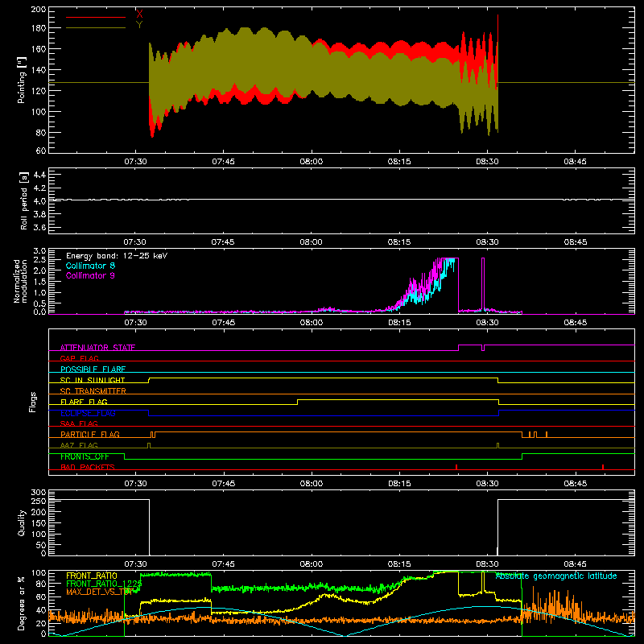Click the Collimator 9 magenta spike near 08:29

(482, 283)
